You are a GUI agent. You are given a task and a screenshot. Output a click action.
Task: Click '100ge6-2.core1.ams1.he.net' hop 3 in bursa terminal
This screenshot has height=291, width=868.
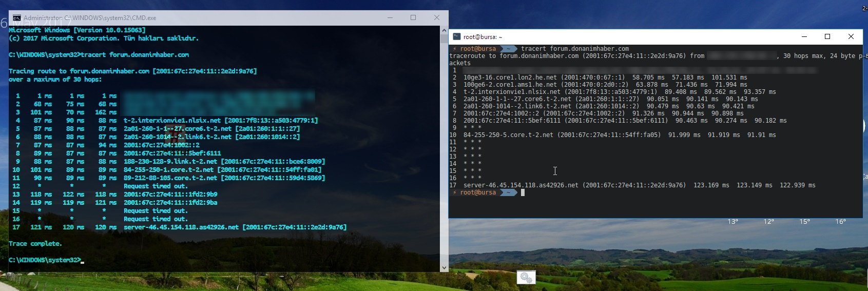pyautogui.click(x=510, y=85)
